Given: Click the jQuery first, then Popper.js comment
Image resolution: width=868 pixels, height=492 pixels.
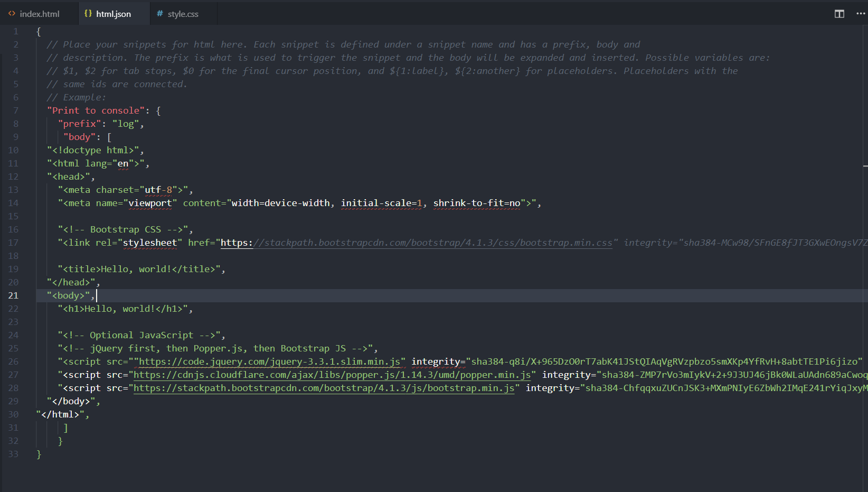Looking at the screenshot, I should [x=215, y=348].
